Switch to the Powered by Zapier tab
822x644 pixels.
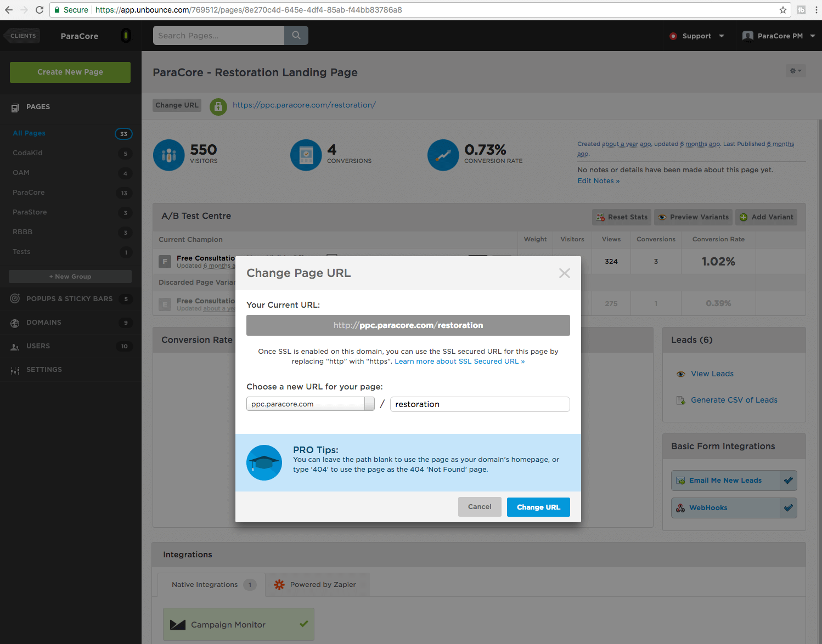click(317, 585)
